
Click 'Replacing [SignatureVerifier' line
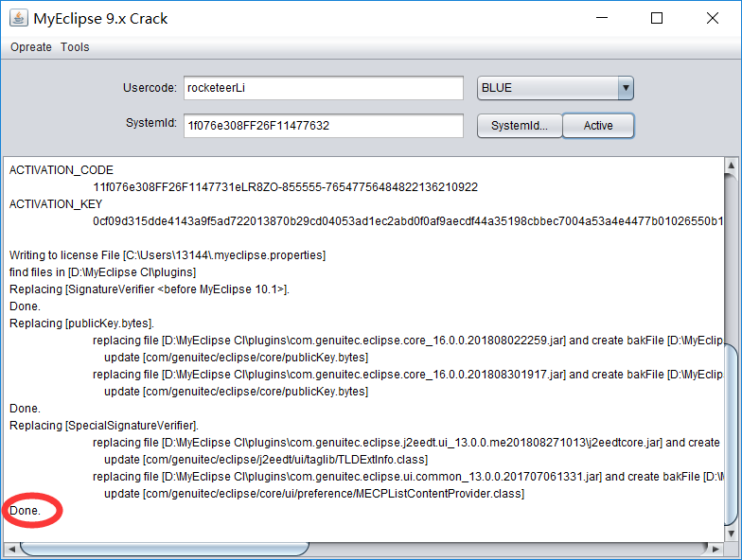point(150,289)
